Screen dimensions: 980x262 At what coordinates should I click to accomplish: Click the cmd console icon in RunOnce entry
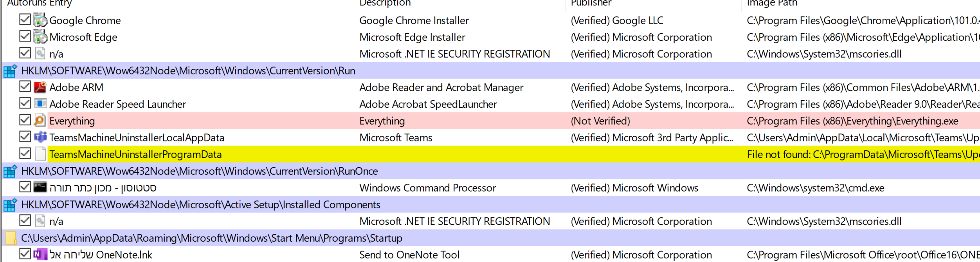click(x=40, y=187)
